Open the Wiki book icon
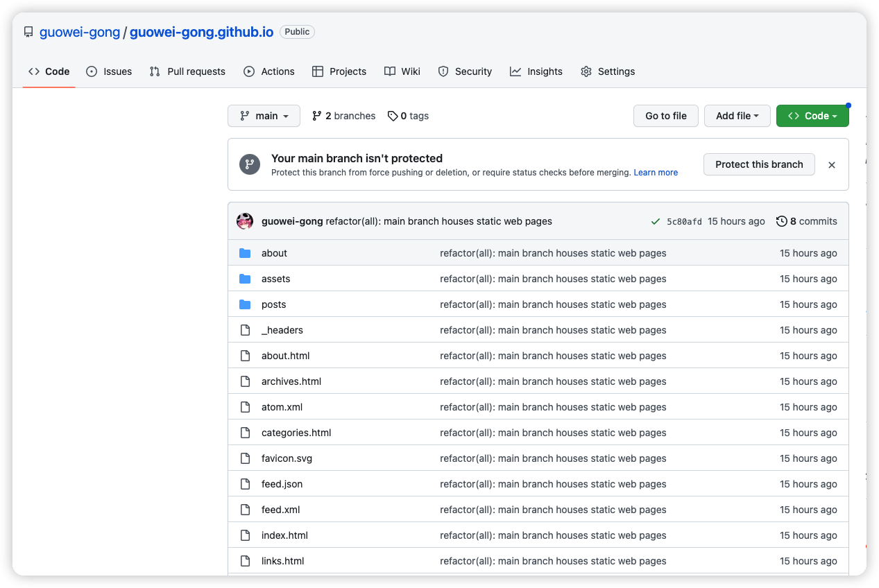The height and width of the screenshot is (588, 879). (x=389, y=71)
